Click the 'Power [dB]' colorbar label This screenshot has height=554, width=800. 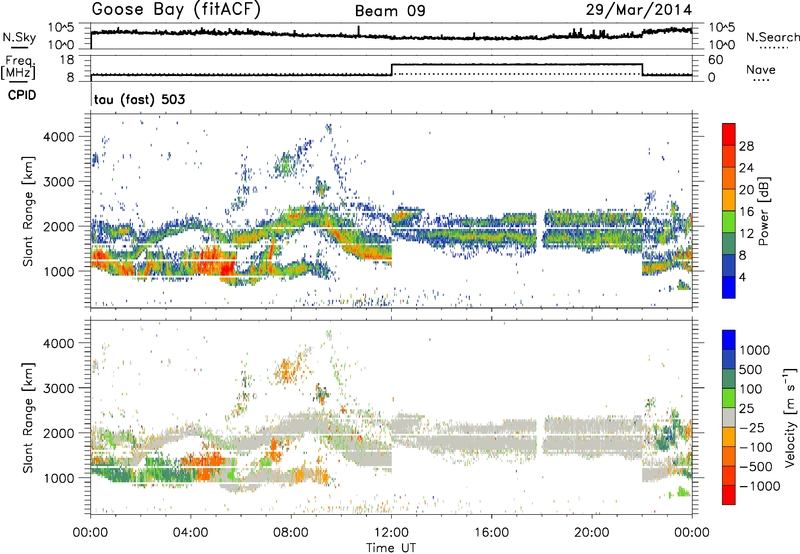(x=764, y=211)
